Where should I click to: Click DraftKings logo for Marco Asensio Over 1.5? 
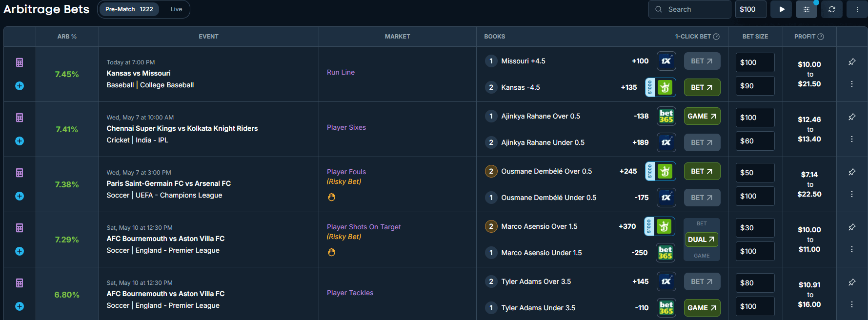coord(664,226)
